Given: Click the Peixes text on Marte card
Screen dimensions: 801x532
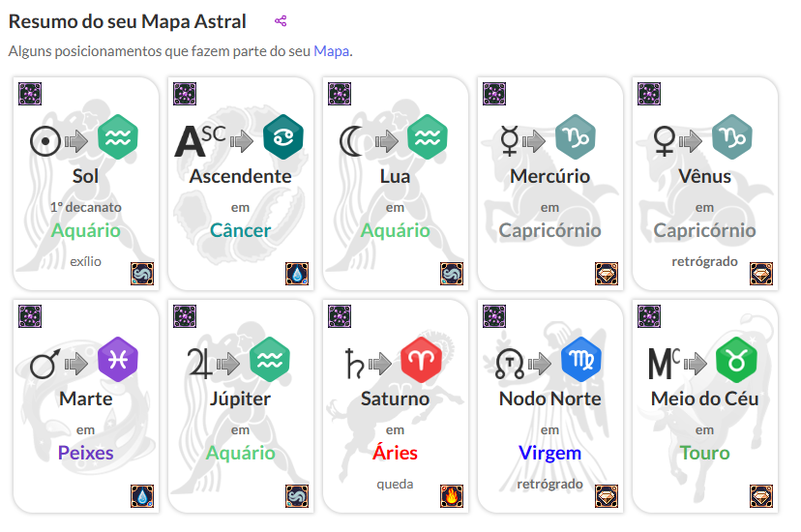Looking at the screenshot, I should tap(86, 453).
